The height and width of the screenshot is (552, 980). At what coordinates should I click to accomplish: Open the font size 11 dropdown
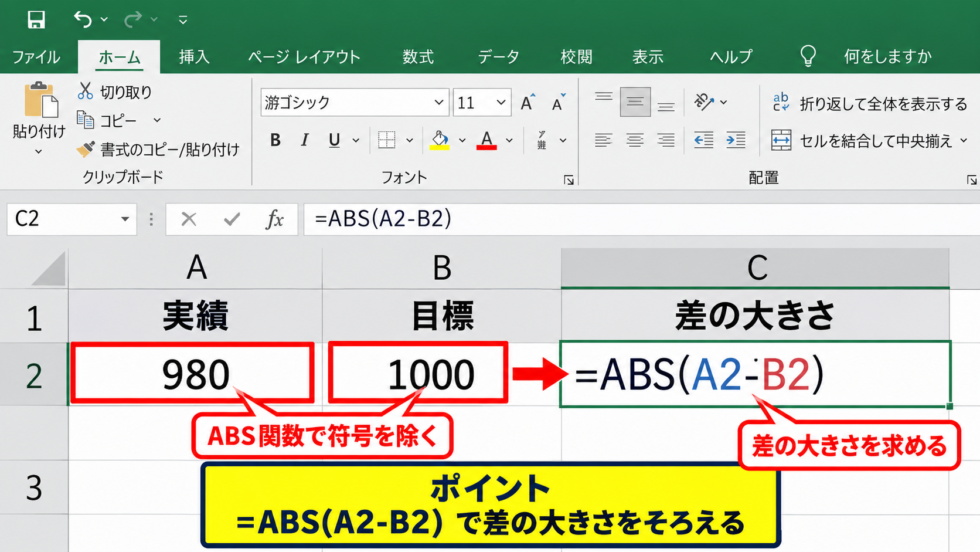(x=501, y=103)
